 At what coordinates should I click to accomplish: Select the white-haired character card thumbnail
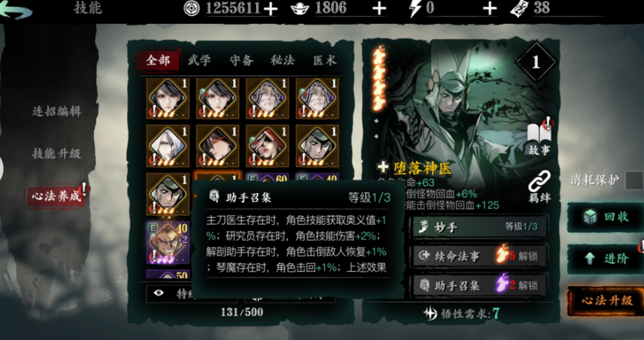(x=168, y=145)
